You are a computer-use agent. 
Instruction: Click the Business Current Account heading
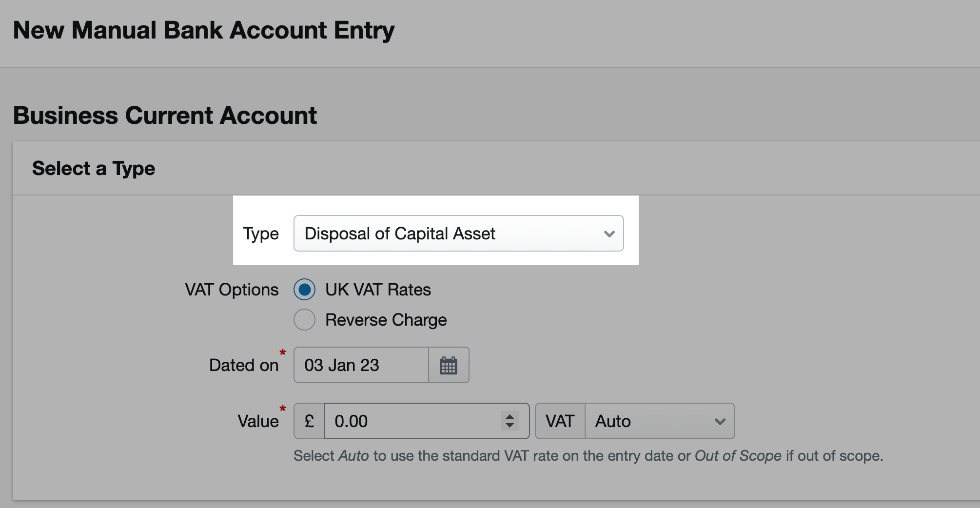(165, 115)
